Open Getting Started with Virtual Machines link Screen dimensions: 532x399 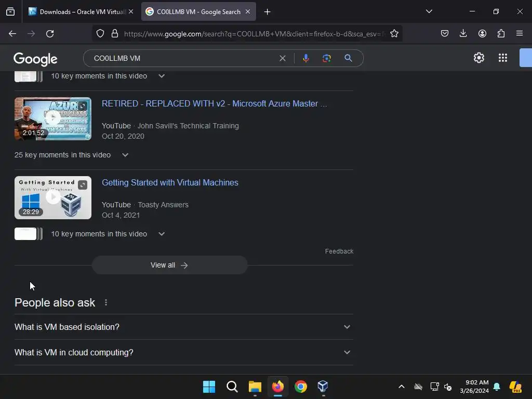(x=170, y=182)
